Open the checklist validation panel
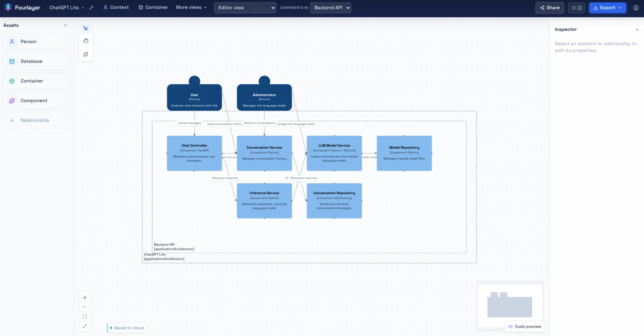Viewport: 644px width, 336px height. pos(576,8)
